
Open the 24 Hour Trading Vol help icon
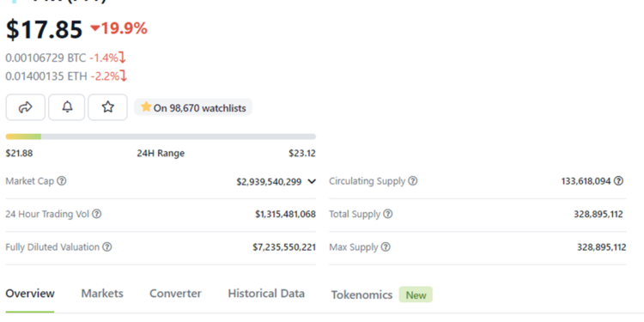[x=96, y=214]
